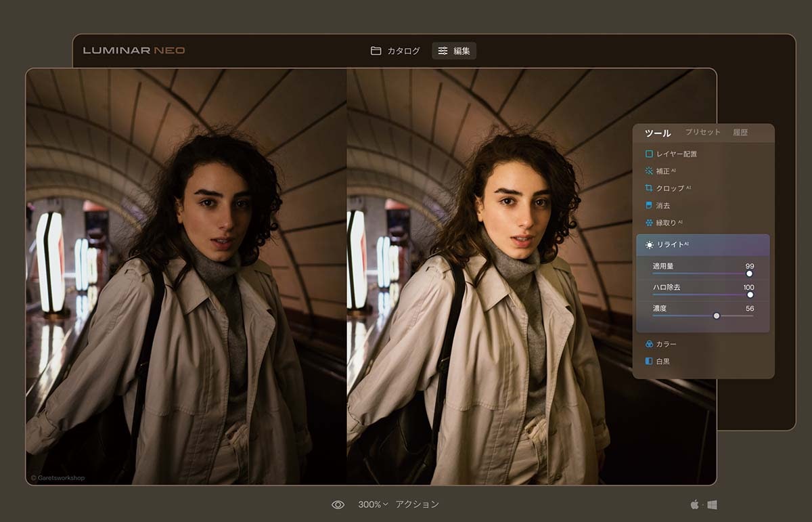Select the 縁取りAI tool icon

click(650, 221)
